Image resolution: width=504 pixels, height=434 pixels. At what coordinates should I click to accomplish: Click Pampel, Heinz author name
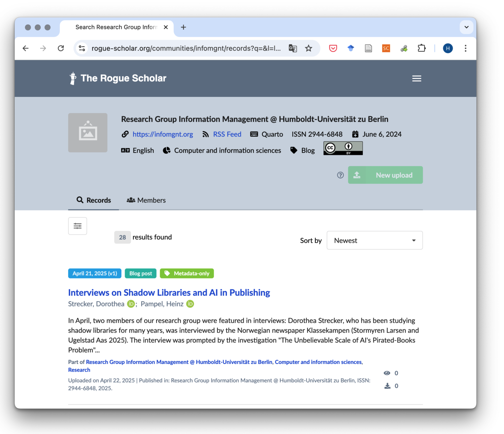coord(162,304)
